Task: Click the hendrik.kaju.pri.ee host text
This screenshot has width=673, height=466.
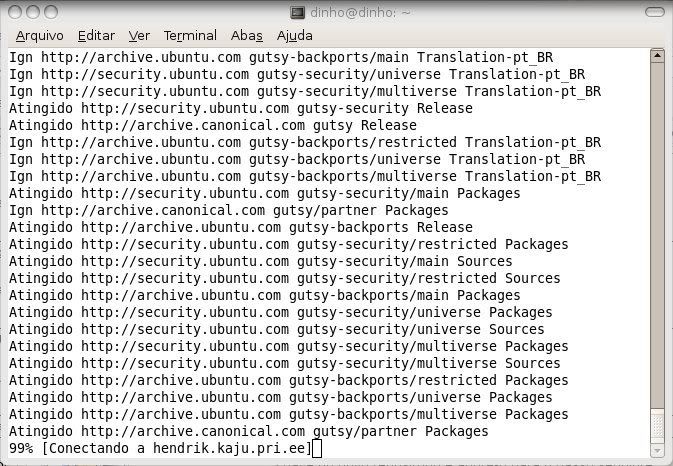Action: 229,448
